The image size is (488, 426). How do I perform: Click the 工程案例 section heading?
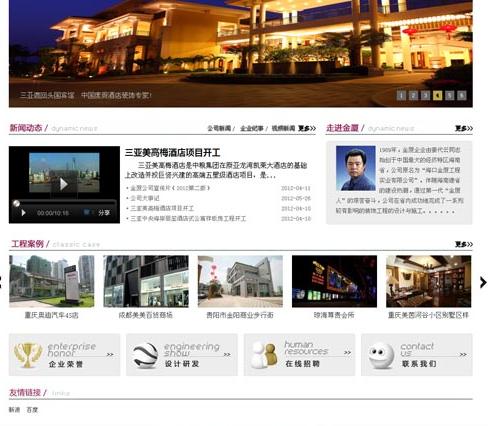pos(28,244)
